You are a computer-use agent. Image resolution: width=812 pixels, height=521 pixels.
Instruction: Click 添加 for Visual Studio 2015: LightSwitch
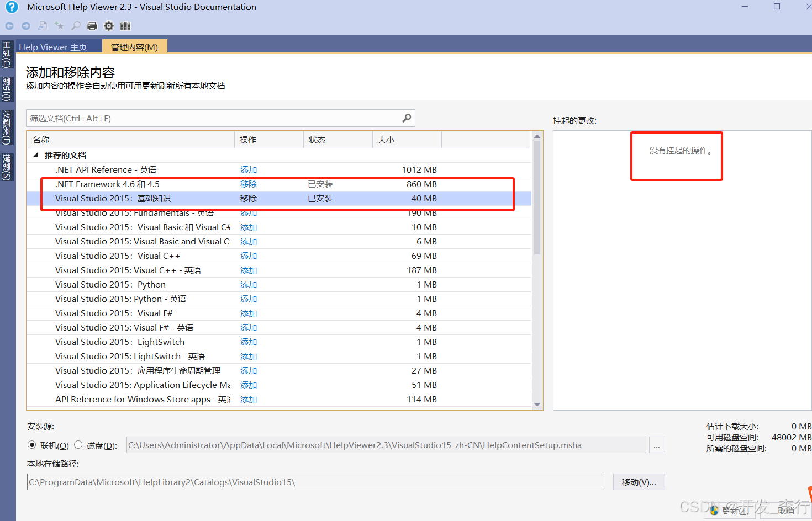click(249, 342)
